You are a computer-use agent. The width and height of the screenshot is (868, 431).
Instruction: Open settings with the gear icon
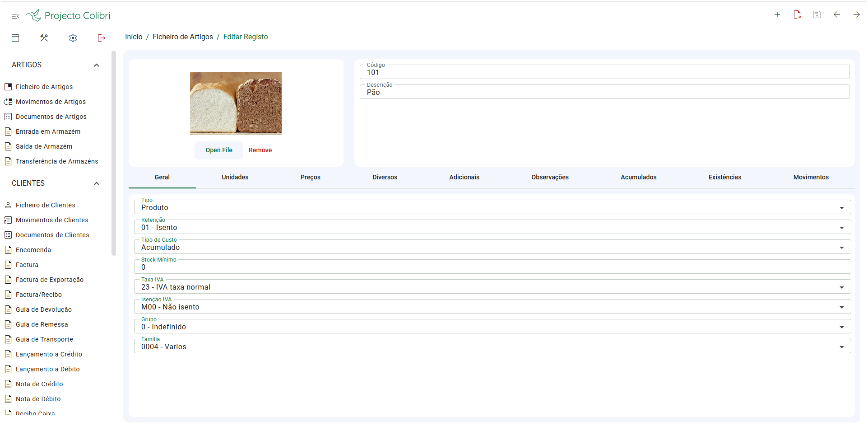(73, 38)
